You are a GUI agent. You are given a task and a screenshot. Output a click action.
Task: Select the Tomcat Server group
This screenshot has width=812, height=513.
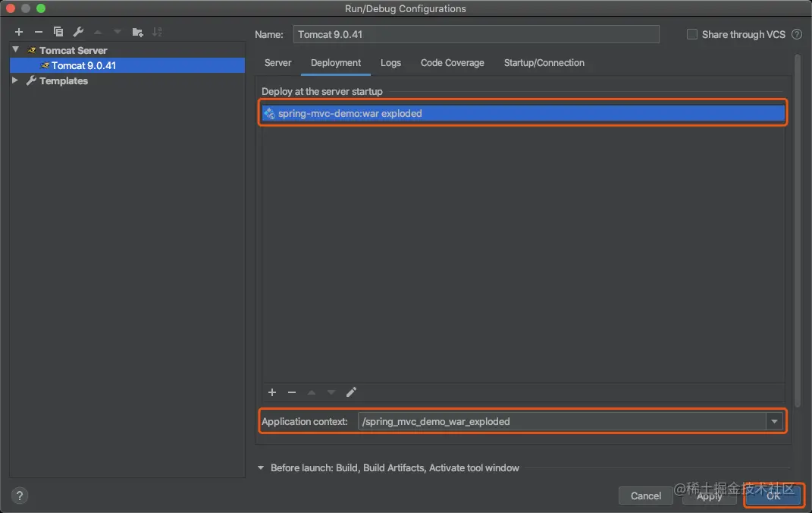tap(73, 50)
